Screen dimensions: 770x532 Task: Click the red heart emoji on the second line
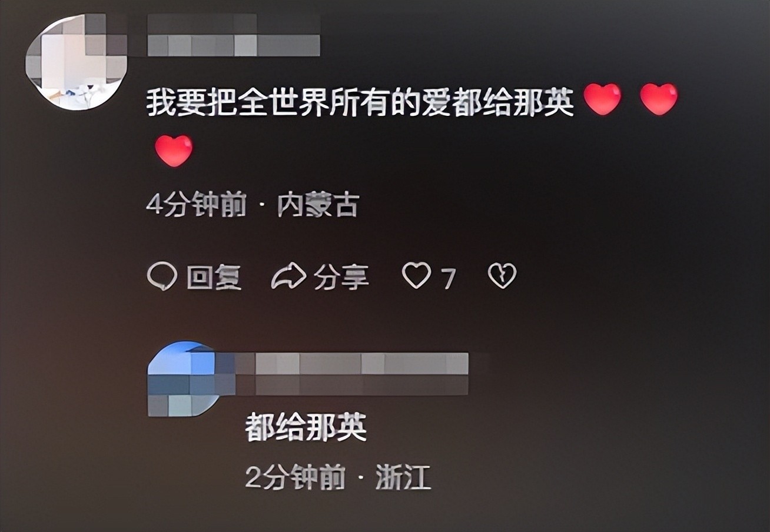coord(174,151)
